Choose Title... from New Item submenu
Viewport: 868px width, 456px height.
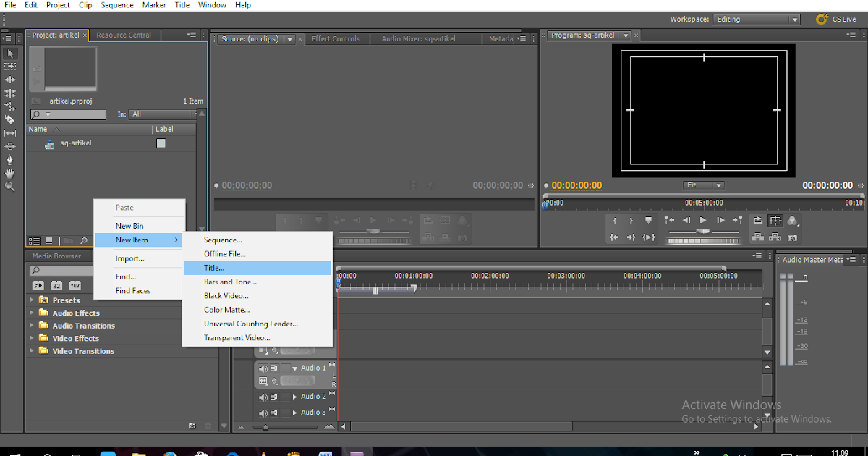point(214,268)
